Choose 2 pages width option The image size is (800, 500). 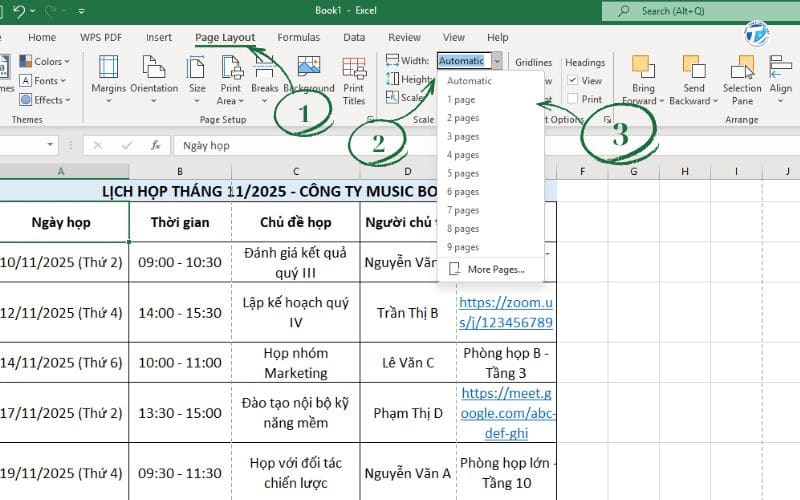[490, 118]
